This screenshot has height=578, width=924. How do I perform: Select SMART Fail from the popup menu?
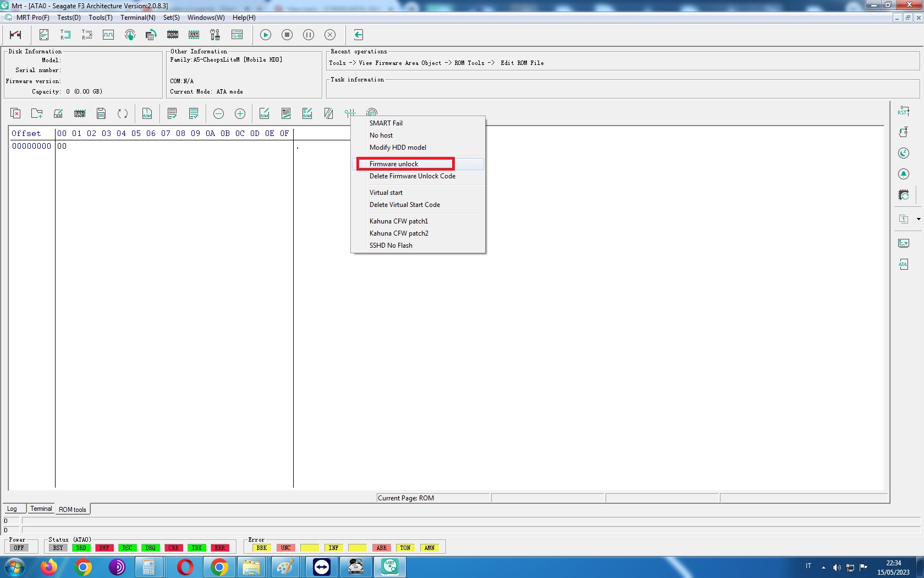click(418, 123)
